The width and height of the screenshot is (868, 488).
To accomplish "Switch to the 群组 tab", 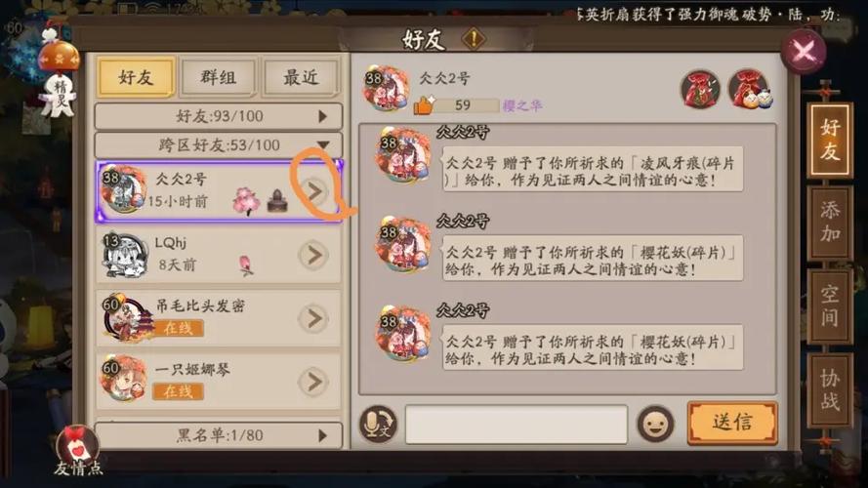I will [219, 77].
